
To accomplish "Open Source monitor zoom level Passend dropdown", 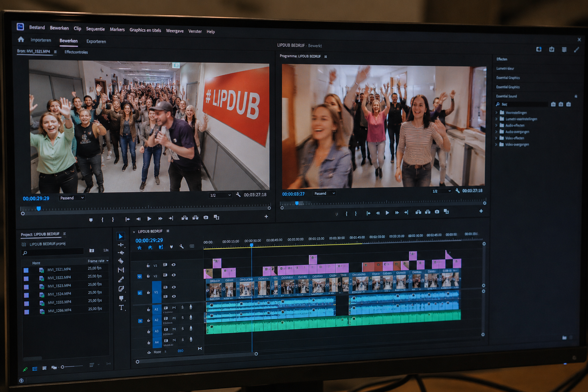I will click(x=72, y=198).
